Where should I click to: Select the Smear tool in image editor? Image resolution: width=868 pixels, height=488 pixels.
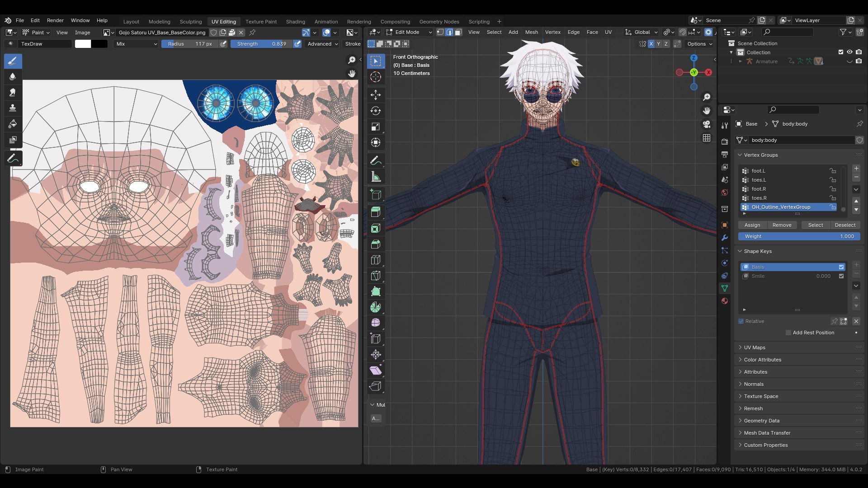tap(13, 93)
